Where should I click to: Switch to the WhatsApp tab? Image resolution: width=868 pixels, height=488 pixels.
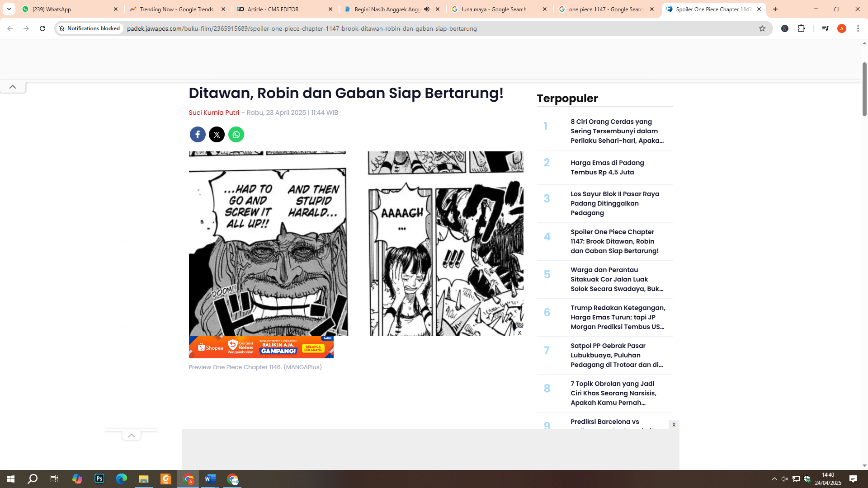(x=70, y=9)
